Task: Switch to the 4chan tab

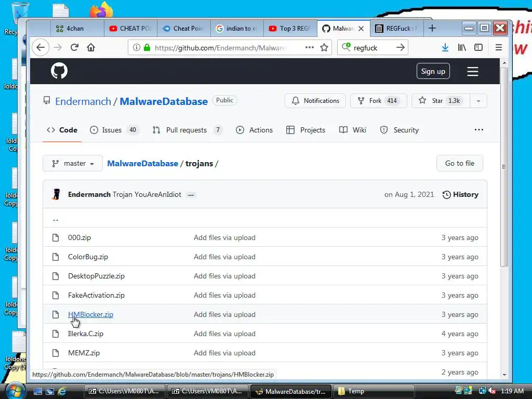Action: [x=77, y=29]
